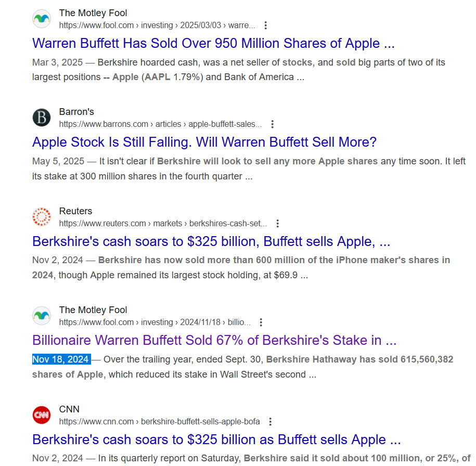
Task: Open three-dot menu for CNN result
Action: [x=270, y=422]
